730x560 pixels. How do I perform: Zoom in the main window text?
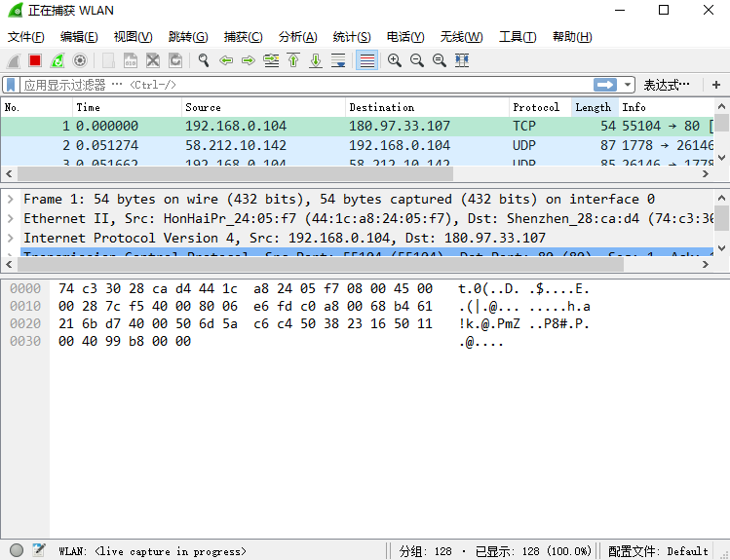(x=395, y=60)
